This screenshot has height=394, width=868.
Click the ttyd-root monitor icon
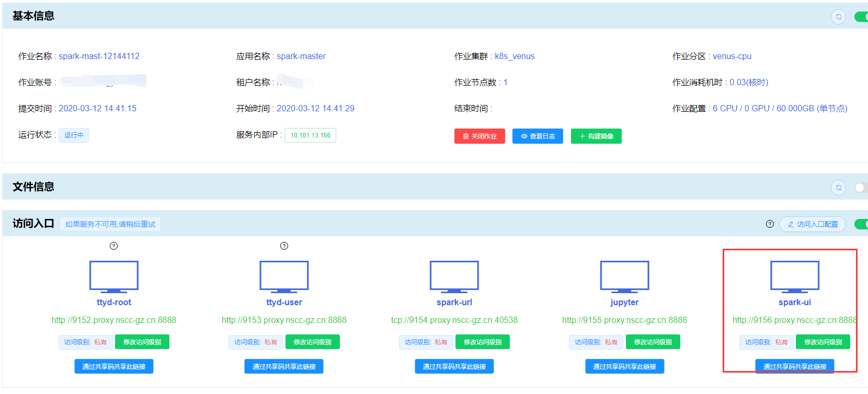pos(113,276)
